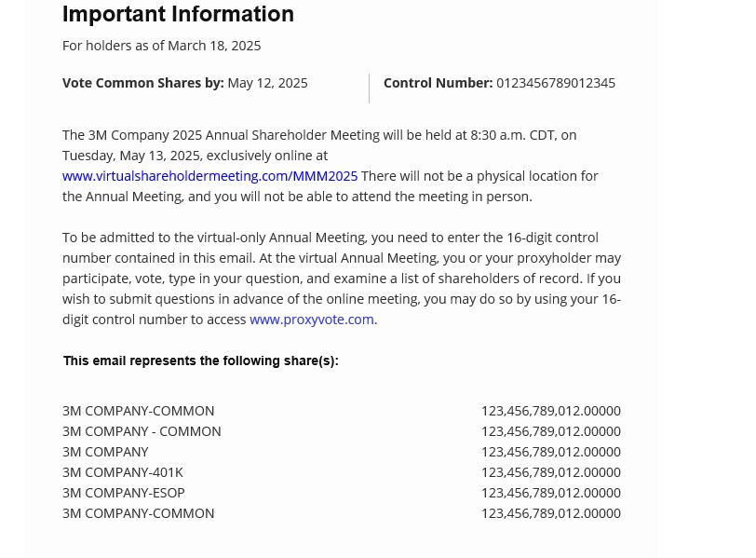Viewport: 756px width, 558px height.
Task: Select the 3M COMPANY-ESOP entry
Action: click(x=124, y=493)
